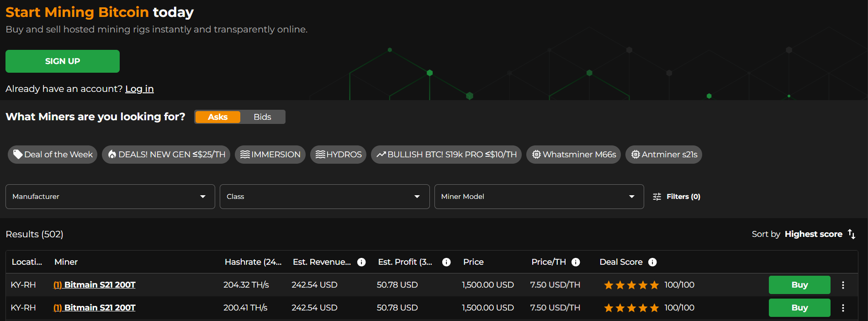Click the Est. Revenue info icon
Screen dimensions: 868x321
(361, 262)
